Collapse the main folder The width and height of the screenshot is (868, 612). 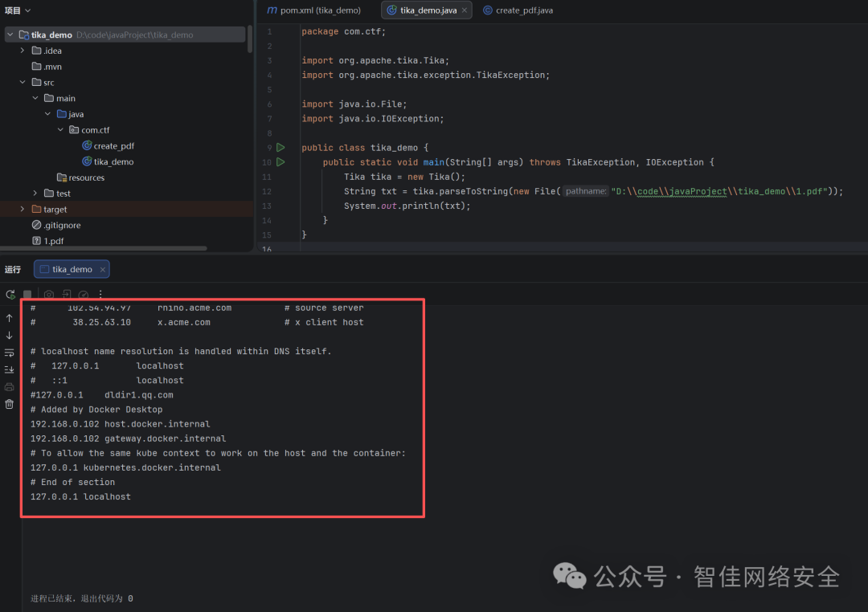[x=35, y=98]
